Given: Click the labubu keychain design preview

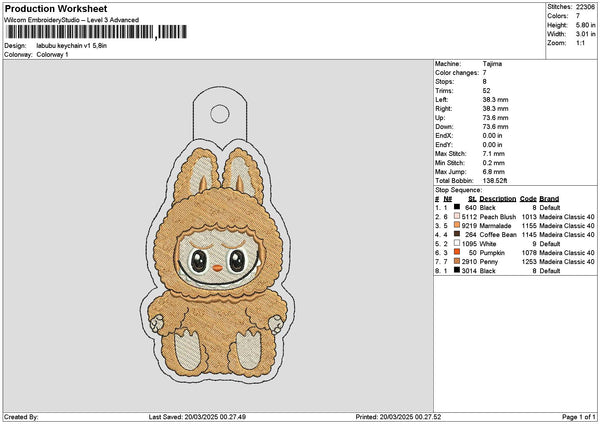Looking at the screenshot, I should pos(217,234).
